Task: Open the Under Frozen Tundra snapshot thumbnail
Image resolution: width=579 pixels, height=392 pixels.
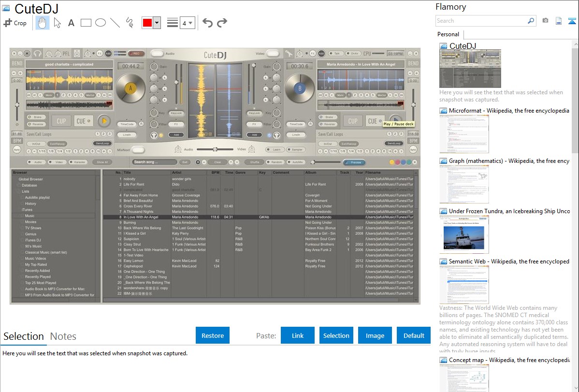Action: (464, 234)
